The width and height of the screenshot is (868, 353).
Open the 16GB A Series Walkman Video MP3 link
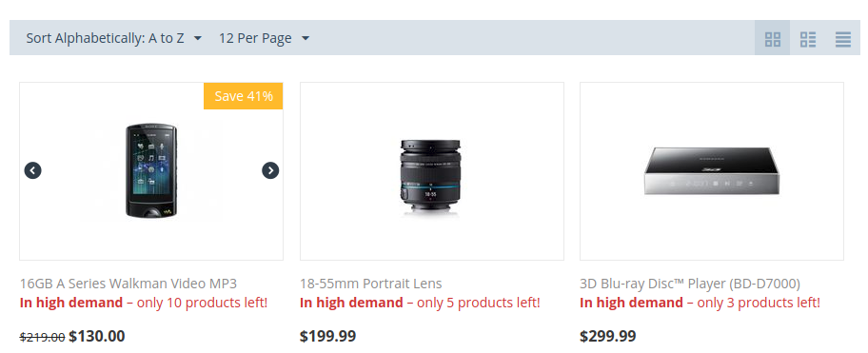pos(128,284)
